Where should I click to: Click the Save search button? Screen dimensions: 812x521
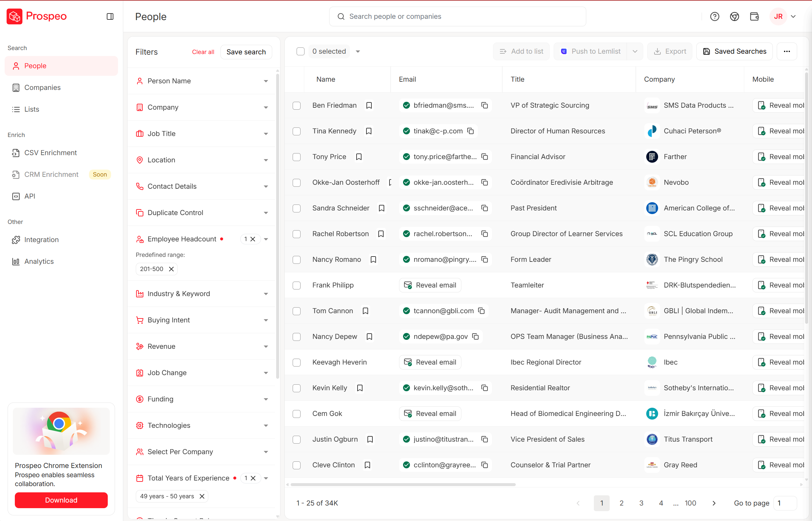(x=246, y=52)
